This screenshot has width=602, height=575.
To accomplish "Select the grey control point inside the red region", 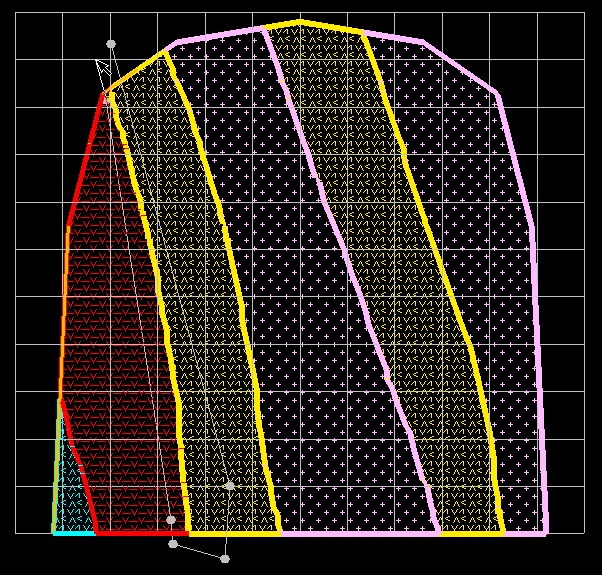I will pos(171,520).
